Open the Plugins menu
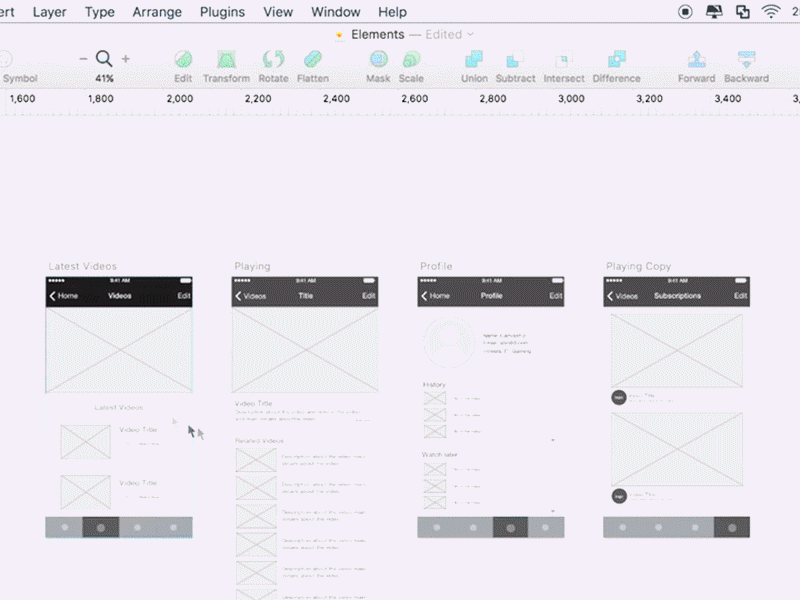This screenshot has width=800, height=600. point(222,11)
